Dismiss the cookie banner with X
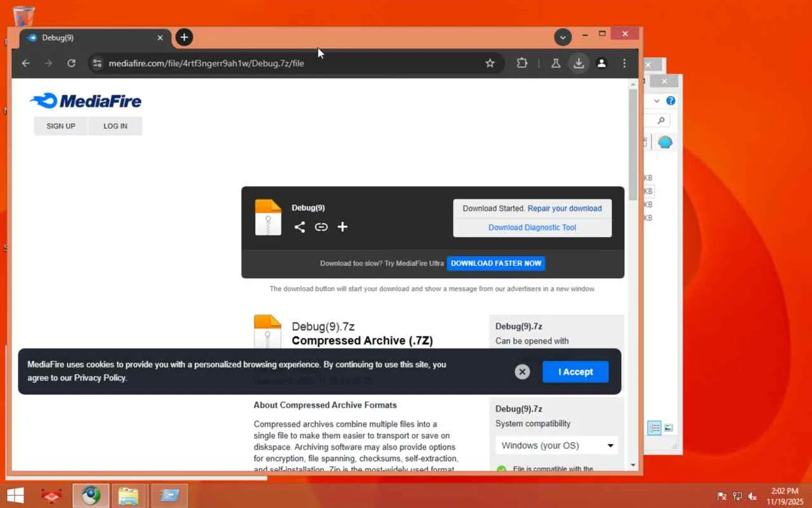The image size is (812, 508). click(522, 372)
